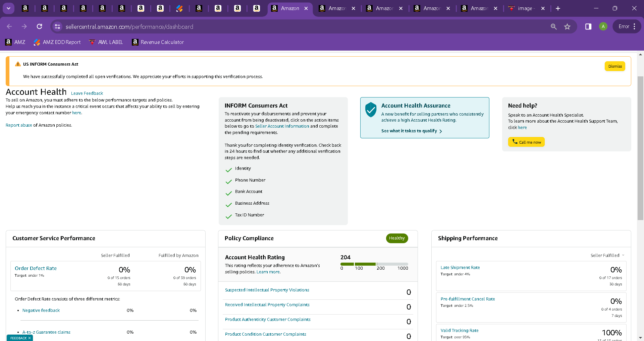Open the AMZ EOD Report bookmark
The width and height of the screenshot is (644, 341).
point(57,42)
